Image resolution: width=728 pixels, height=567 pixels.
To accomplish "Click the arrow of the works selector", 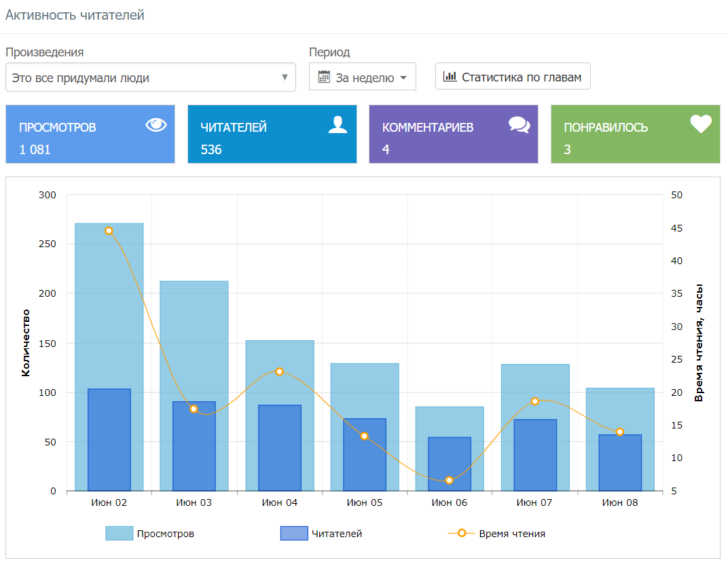I will point(285,77).
